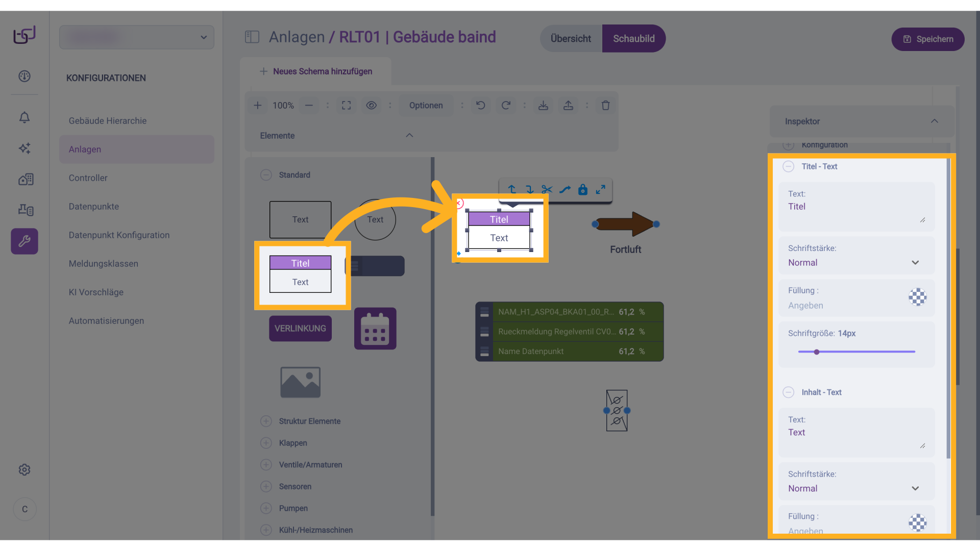Switch to the Übersicht tab
Image resolution: width=980 pixels, height=551 pixels.
(x=571, y=39)
